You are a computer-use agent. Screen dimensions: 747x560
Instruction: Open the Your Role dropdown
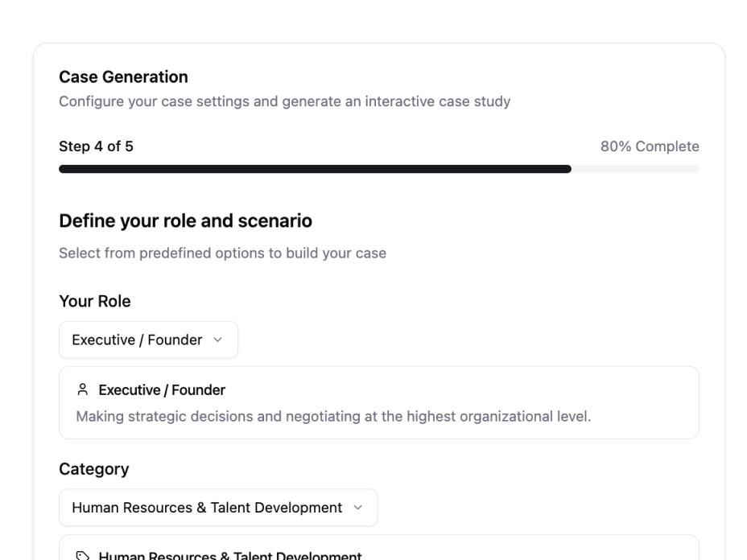coord(148,340)
